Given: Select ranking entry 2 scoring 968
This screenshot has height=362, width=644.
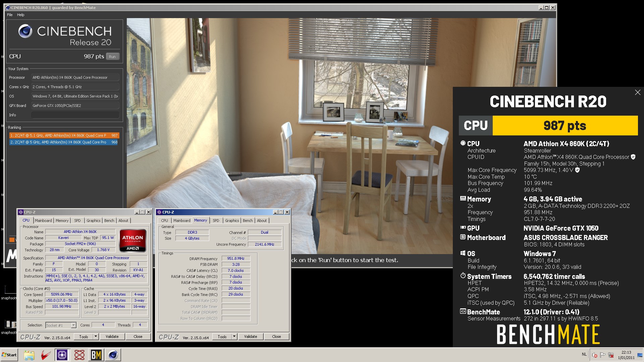Looking at the screenshot, I should tap(64, 142).
